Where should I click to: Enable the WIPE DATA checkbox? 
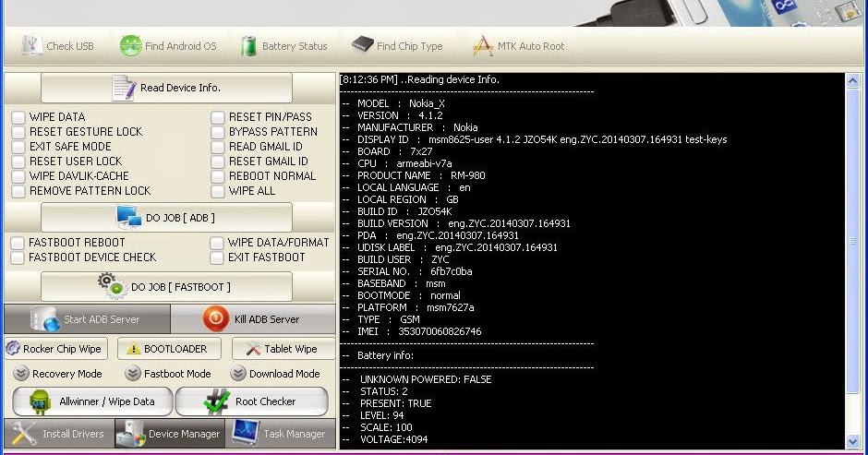click(x=18, y=117)
